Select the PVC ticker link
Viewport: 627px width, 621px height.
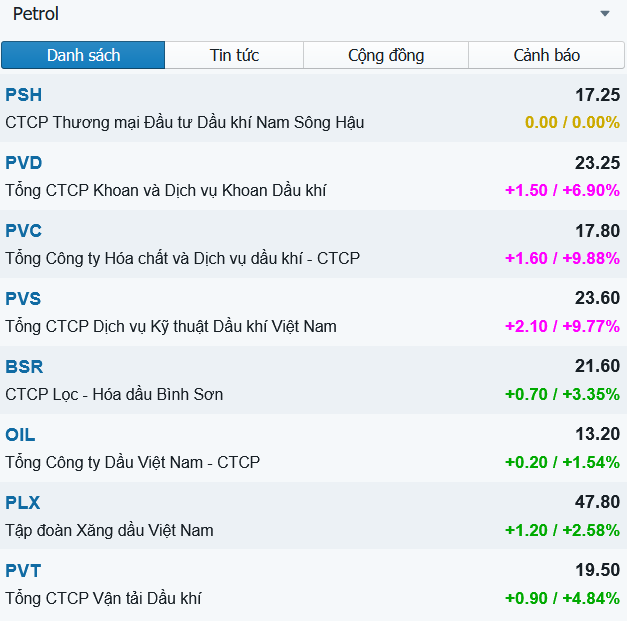pos(24,231)
